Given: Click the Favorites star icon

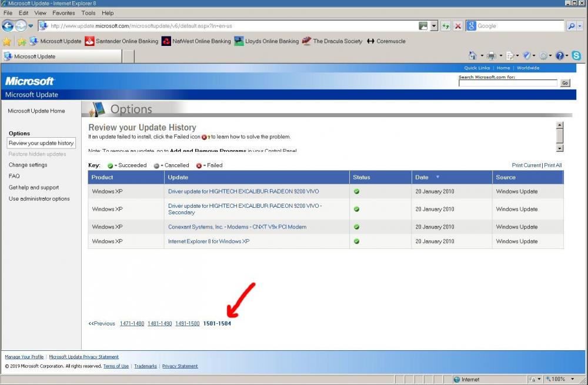Looking at the screenshot, I should point(7,41).
